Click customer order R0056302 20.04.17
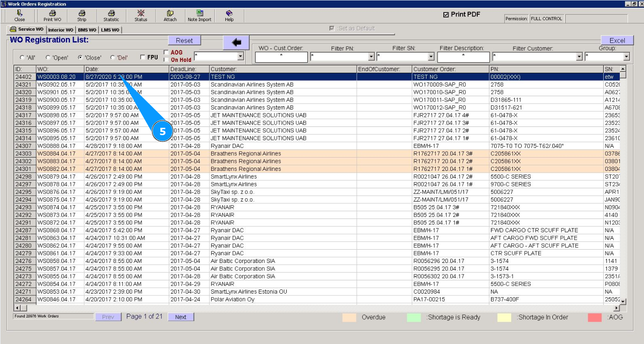The width and height of the screenshot is (644, 344). coord(450,277)
